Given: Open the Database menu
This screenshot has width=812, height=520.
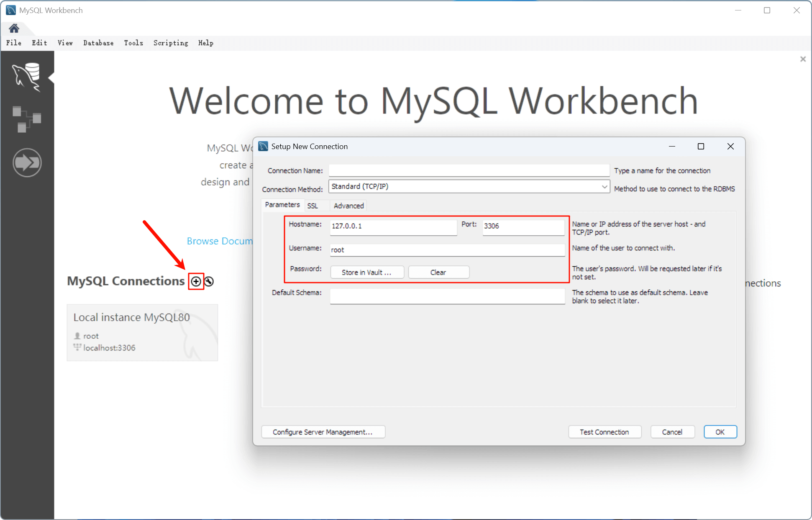Looking at the screenshot, I should [x=98, y=43].
